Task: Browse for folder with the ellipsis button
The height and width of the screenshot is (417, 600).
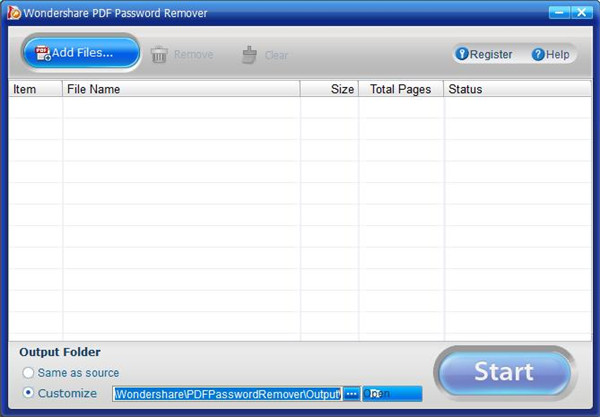Action: pyautogui.click(x=352, y=394)
